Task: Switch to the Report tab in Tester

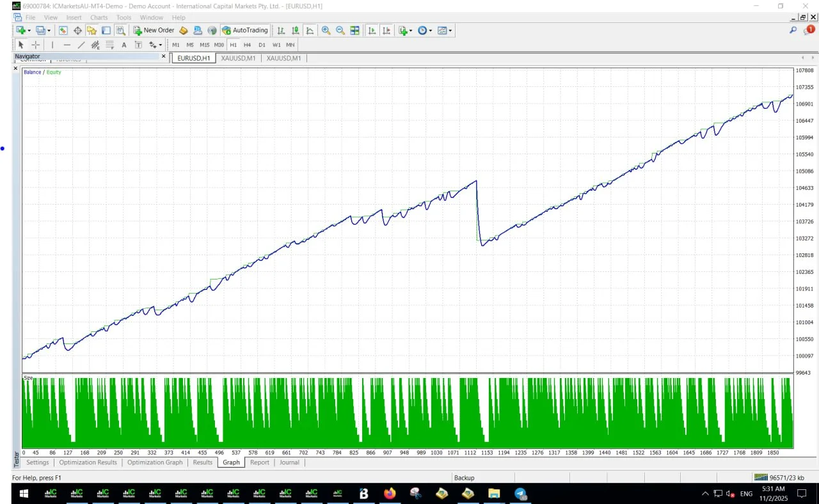Action: (259, 462)
